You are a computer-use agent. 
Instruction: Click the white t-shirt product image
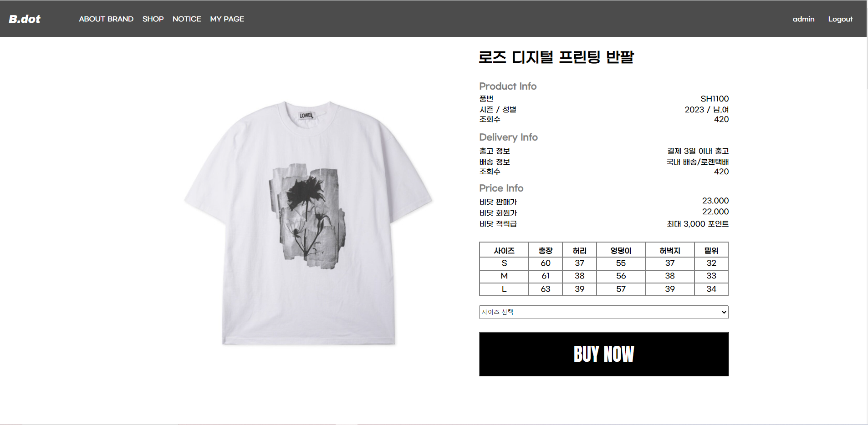pos(308,223)
